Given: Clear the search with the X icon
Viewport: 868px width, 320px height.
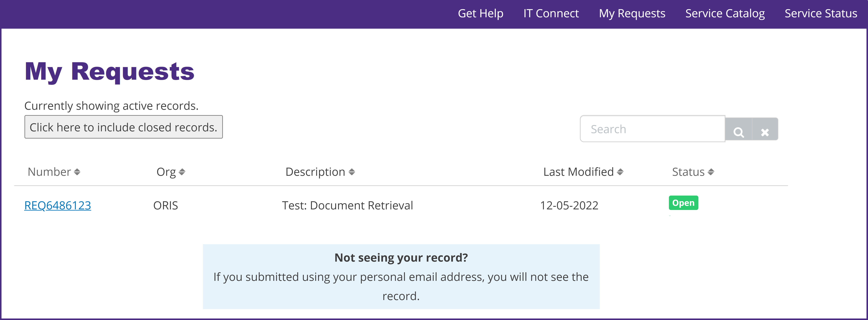Looking at the screenshot, I should pyautogui.click(x=765, y=129).
